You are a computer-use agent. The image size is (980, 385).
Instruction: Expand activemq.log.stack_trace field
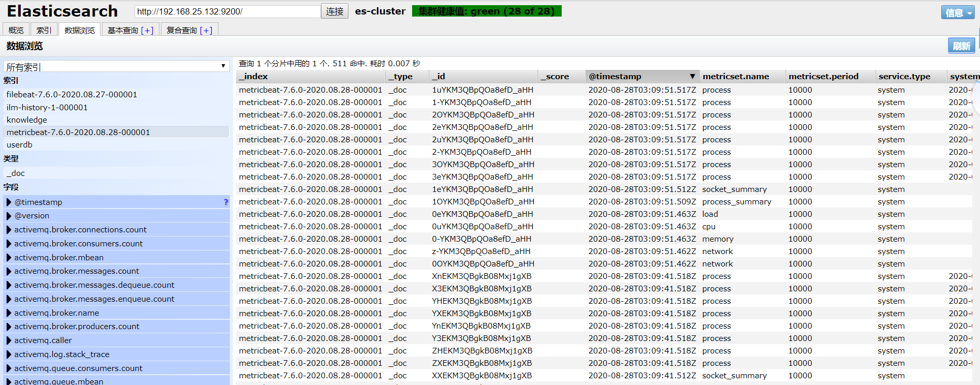9,354
